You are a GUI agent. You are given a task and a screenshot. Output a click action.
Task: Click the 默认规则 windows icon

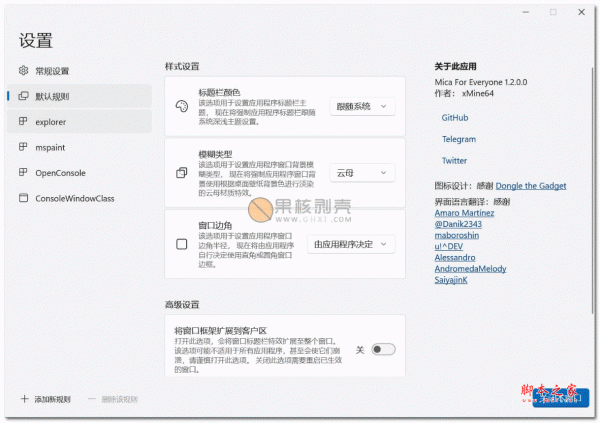click(23, 96)
